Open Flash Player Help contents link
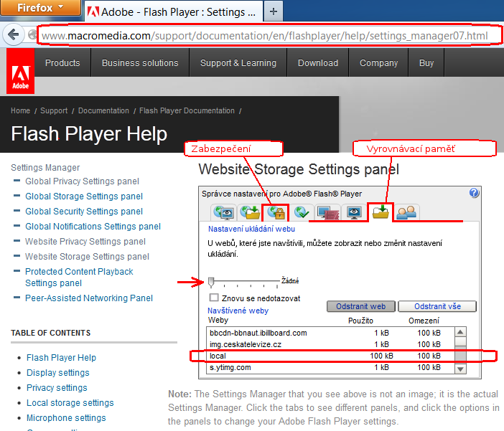 pos(61,358)
